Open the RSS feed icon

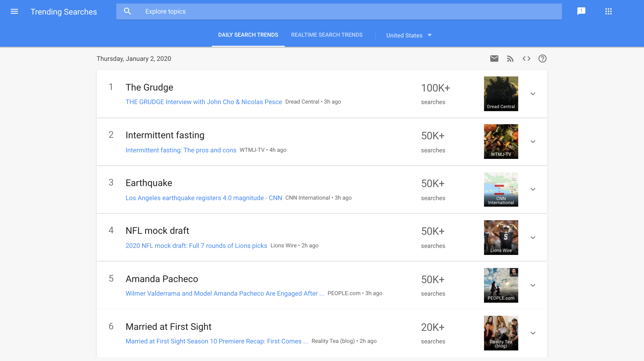tap(510, 59)
